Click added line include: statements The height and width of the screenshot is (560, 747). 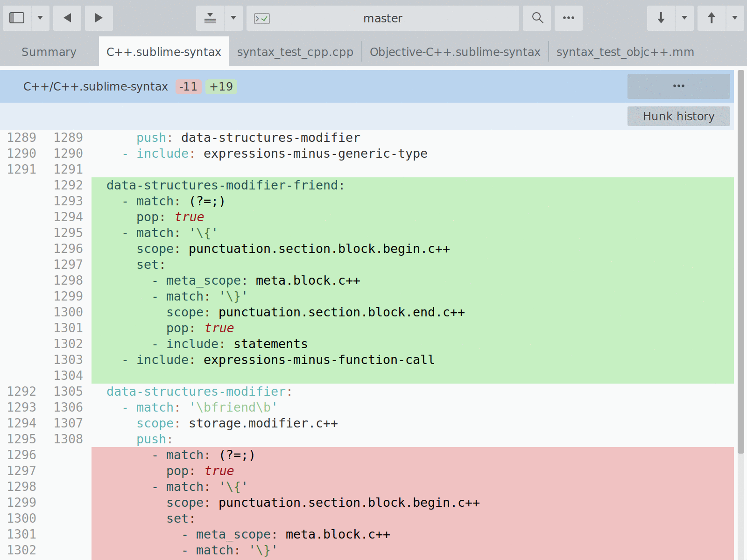[413, 344]
